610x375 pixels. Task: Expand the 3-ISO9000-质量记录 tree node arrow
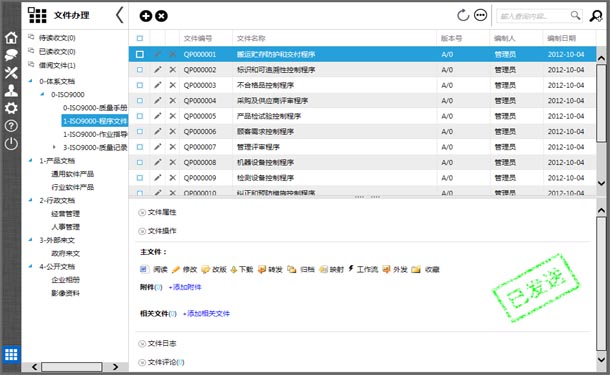pyautogui.click(x=54, y=147)
